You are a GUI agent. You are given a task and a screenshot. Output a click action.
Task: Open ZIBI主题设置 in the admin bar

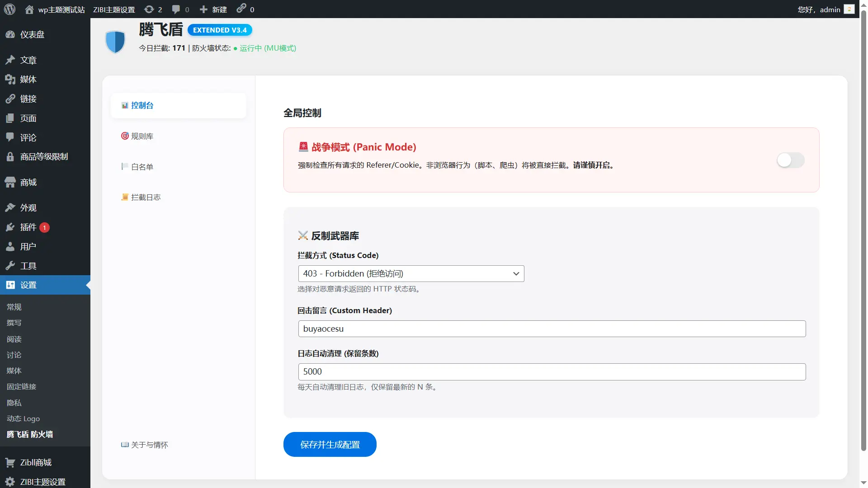(x=113, y=9)
